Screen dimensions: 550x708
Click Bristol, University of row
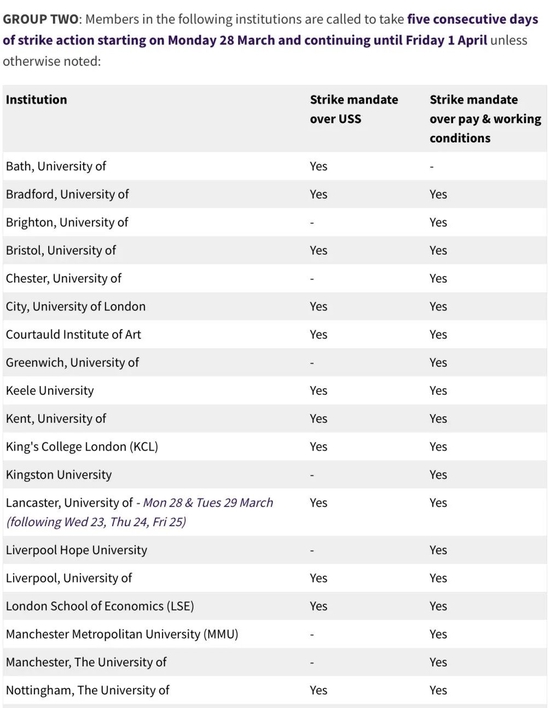tap(275, 250)
